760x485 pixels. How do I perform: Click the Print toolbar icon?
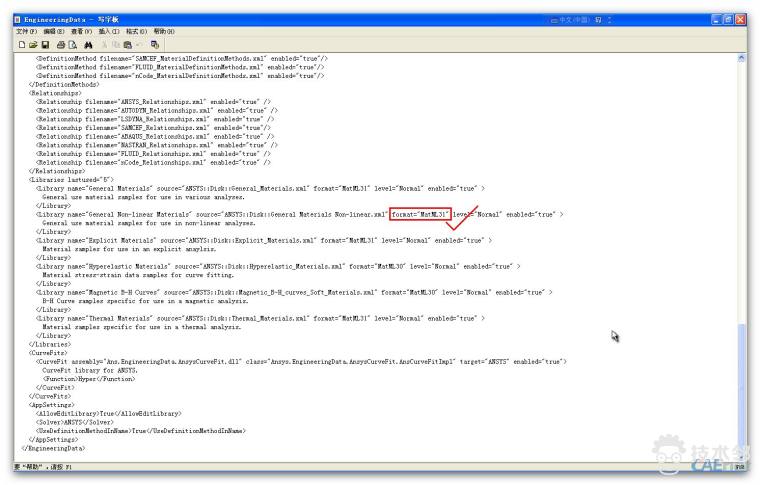[60, 45]
